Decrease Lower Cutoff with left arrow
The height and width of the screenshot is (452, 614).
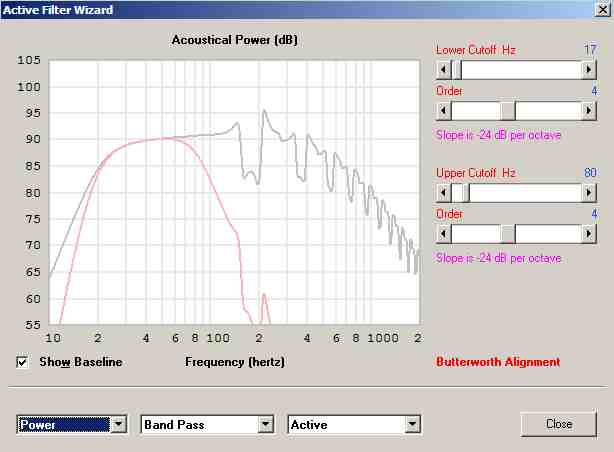(x=443, y=70)
